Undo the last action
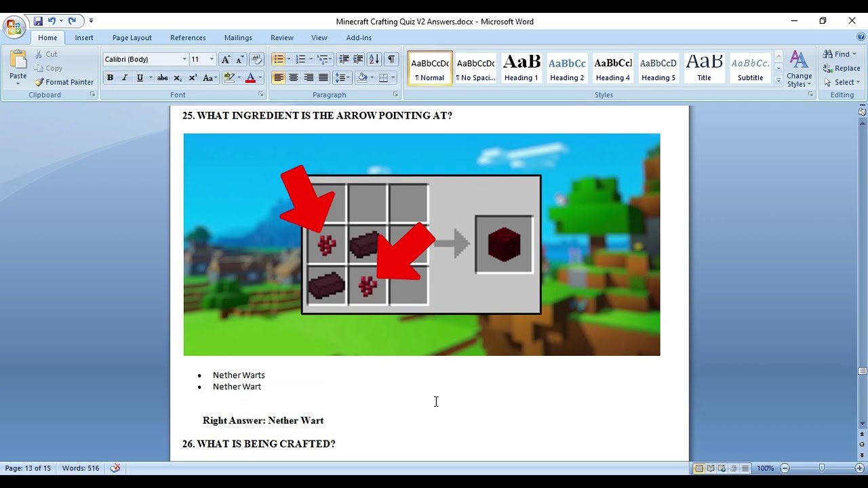Viewport: 868px width, 488px height. (52, 21)
